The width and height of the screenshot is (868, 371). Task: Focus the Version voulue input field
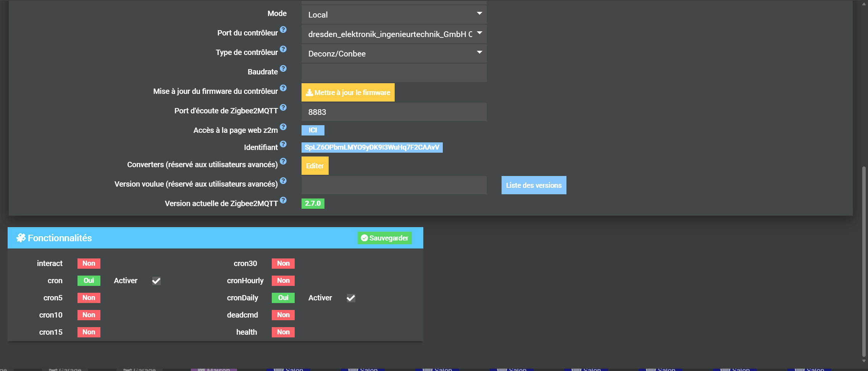pyautogui.click(x=394, y=185)
